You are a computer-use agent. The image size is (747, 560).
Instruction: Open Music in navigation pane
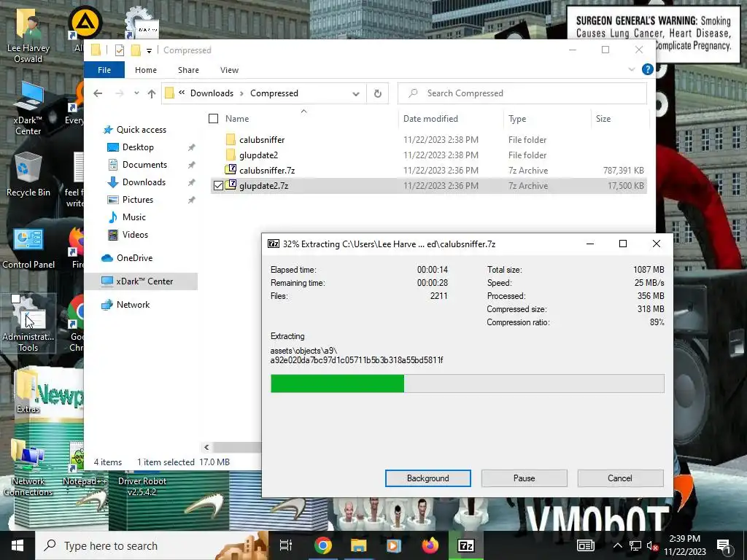point(133,217)
